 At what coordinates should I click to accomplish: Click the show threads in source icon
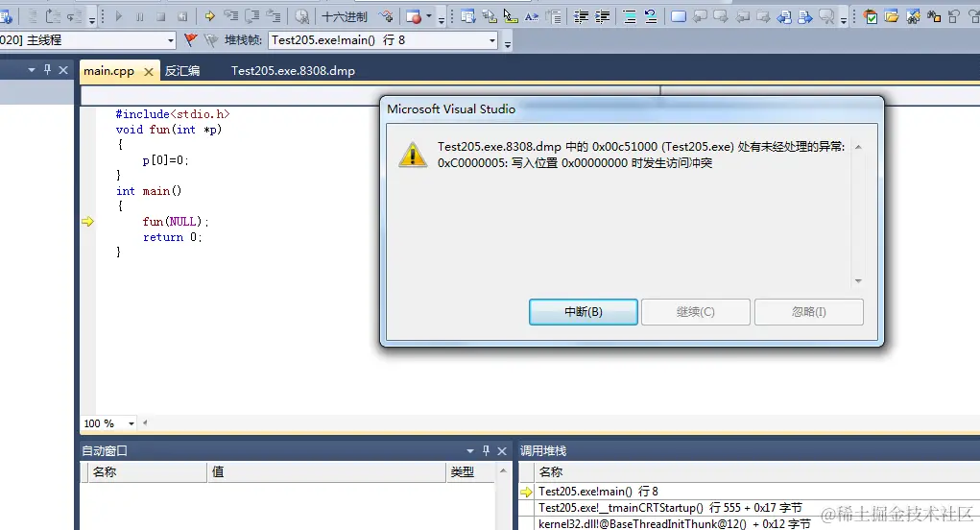coord(386,17)
